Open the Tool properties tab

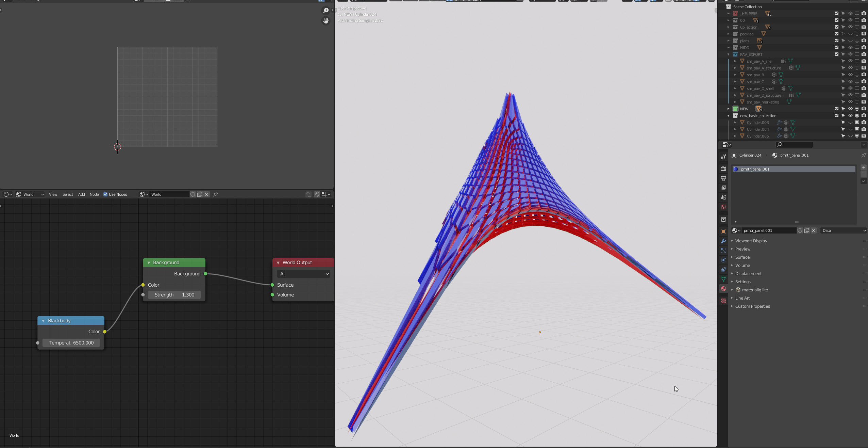pos(723,157)
